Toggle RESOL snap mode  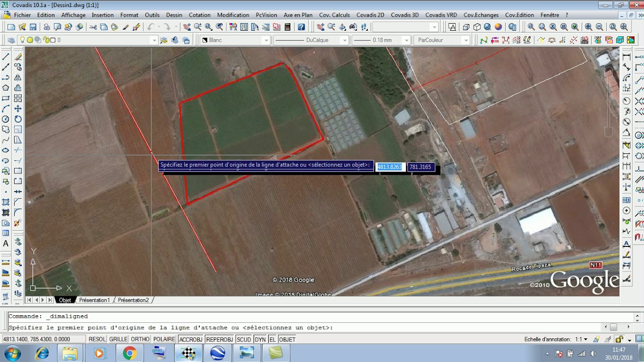pos(97,339)
